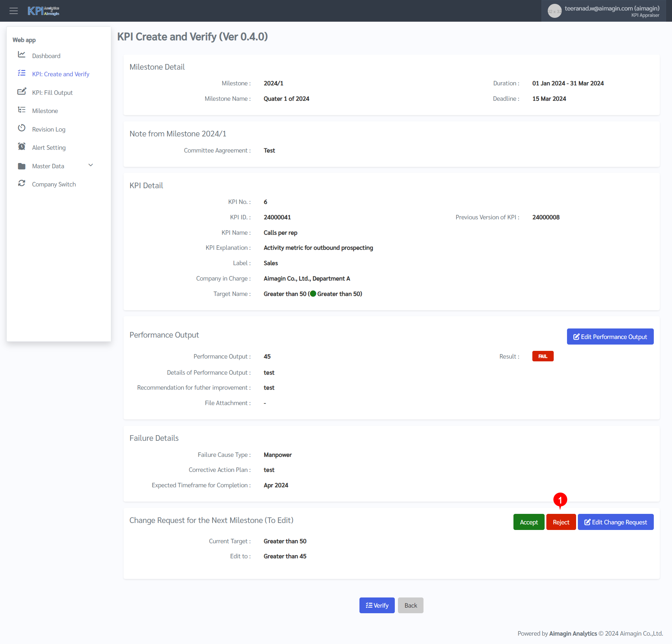The width and height of the screenshot is (672, 644).
Task: Click the Edit Change Request button
Action: click(x=615, y=522)
